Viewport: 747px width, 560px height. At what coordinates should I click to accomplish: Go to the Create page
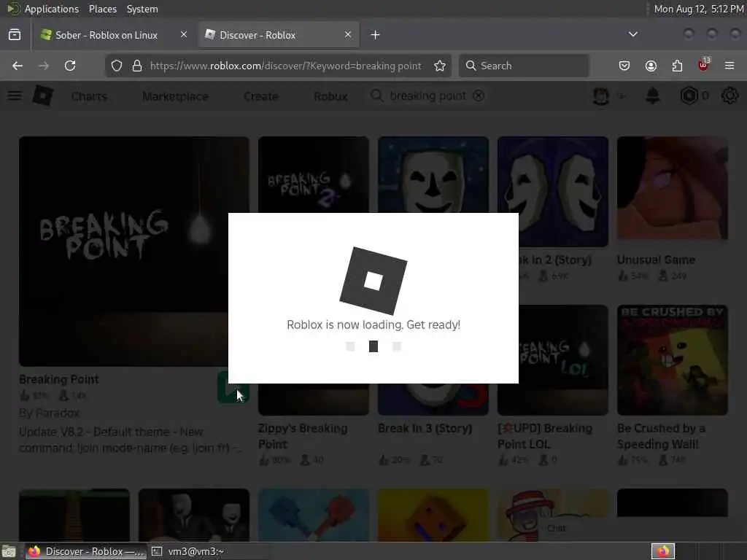tap(261, 97)
